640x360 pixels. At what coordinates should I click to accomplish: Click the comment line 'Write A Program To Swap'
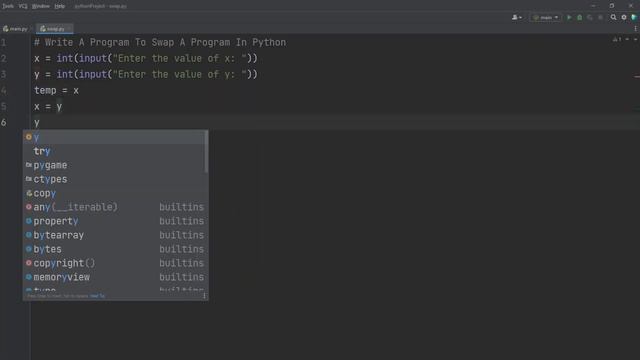click(x=160, y=42)
